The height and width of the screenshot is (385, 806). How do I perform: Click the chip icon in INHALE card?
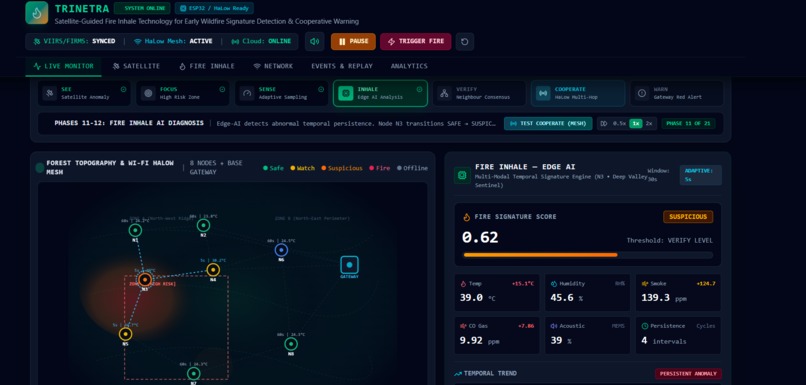(346, 94)
